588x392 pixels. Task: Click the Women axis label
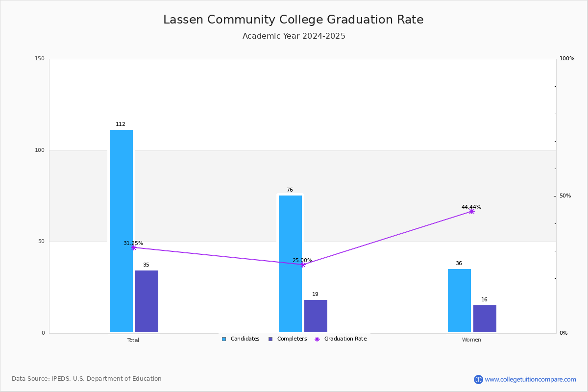(x=471, y=340)
